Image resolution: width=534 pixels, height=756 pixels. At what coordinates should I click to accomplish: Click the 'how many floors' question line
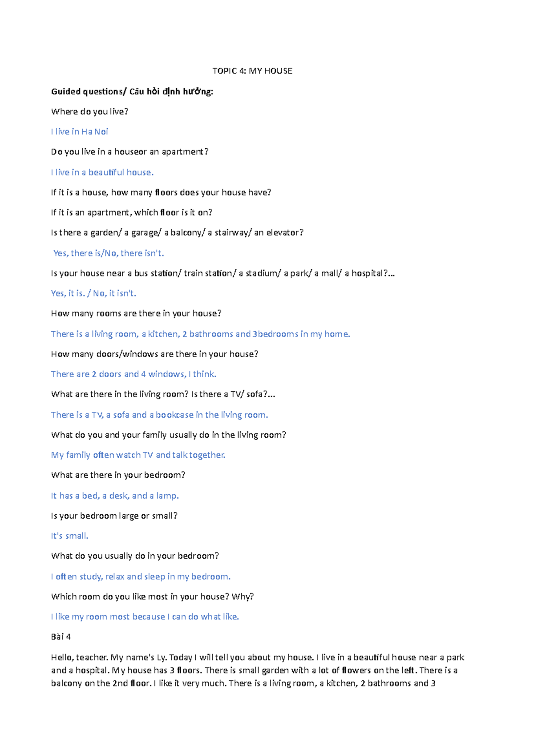coord(161,192)
